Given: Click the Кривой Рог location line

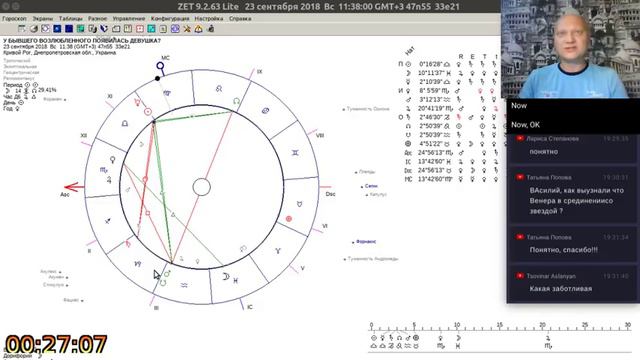Looking at the screenshot, I should coord(60,53).
